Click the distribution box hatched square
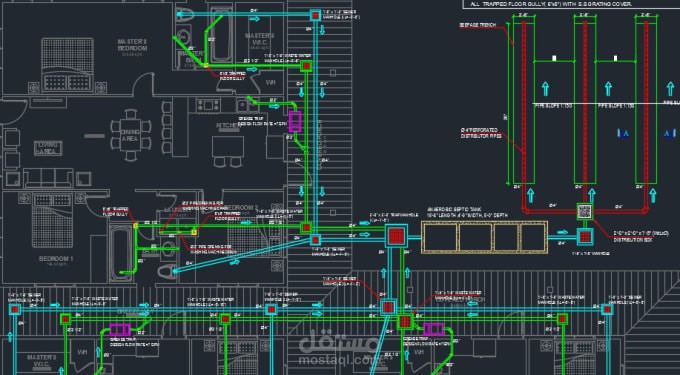This screenshot has height=375, width=680. pos(585,212)
